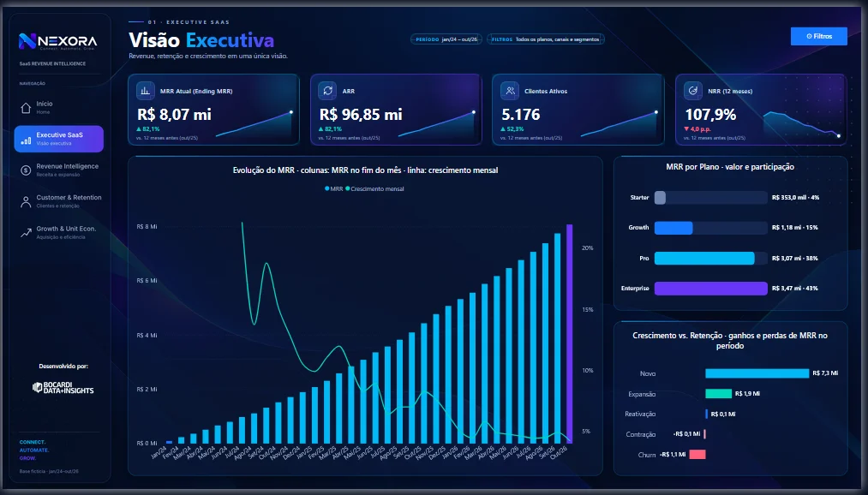This screenshot has height=495, width=868.
Task: Click the 52,3% growth indicator
Action: 512,128
